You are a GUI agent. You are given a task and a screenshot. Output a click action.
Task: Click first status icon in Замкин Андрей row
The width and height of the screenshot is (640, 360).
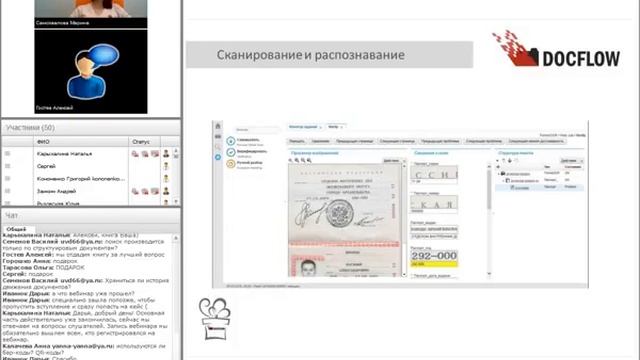135,191
